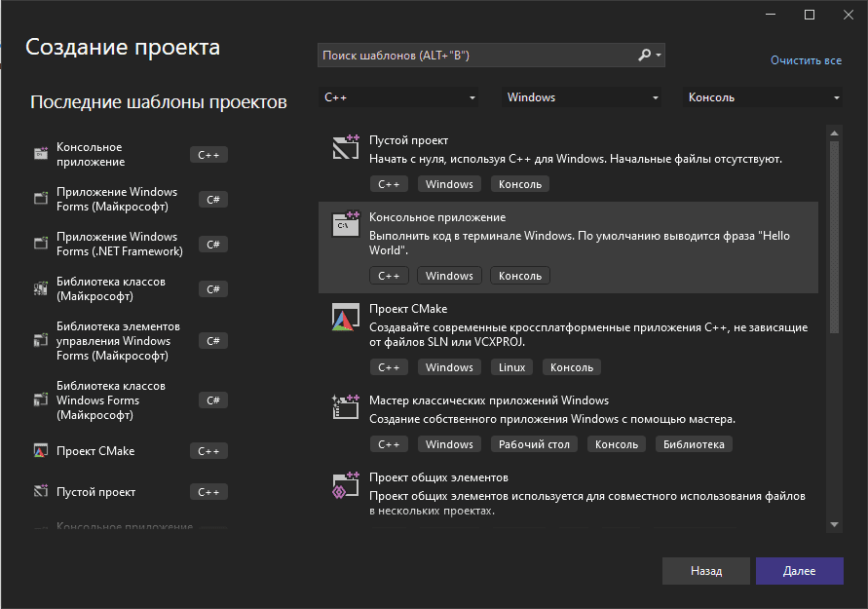Click Windows tag under Консольное приложение
The image size is (868, 609).
(449, 276)
